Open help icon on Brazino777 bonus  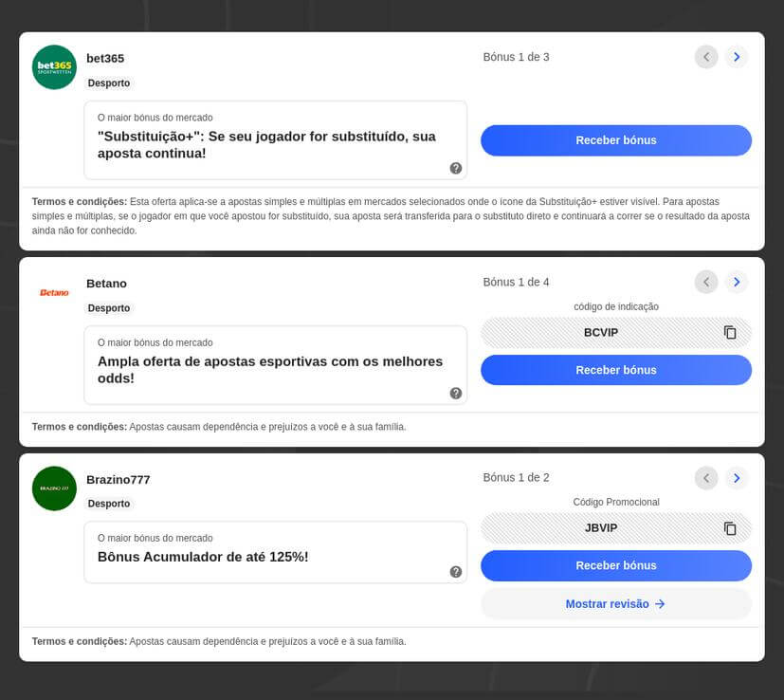pyautogui.click(x=456, y=572)
